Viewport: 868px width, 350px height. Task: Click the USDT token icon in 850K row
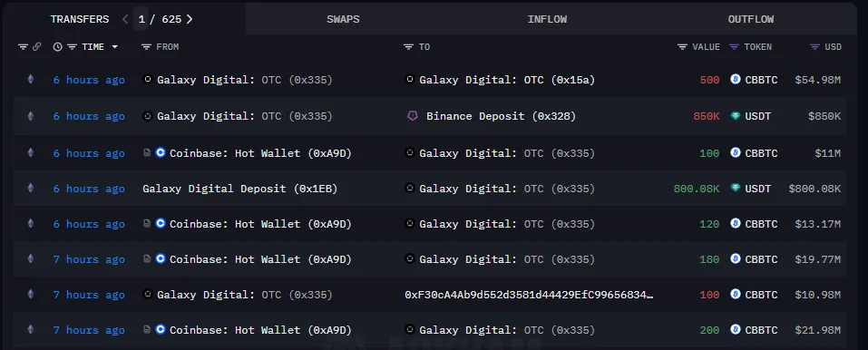click(736, 116)
